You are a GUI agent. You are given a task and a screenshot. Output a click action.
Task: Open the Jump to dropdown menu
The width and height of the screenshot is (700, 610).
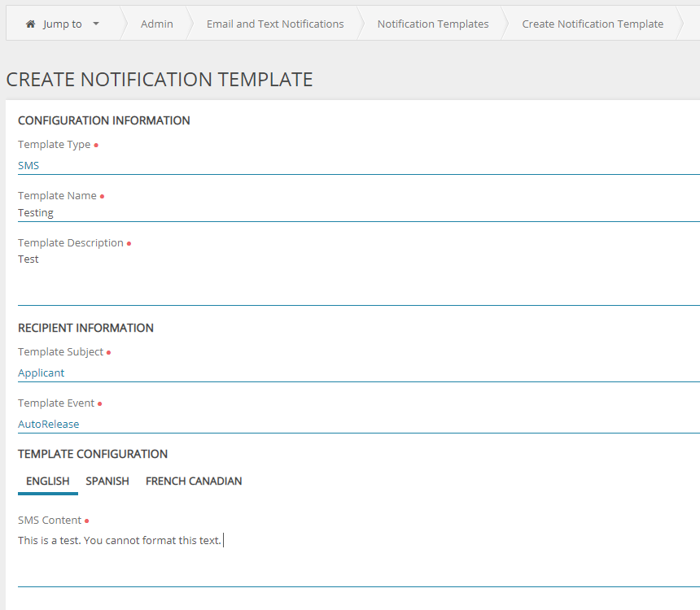tap(63, 24)
